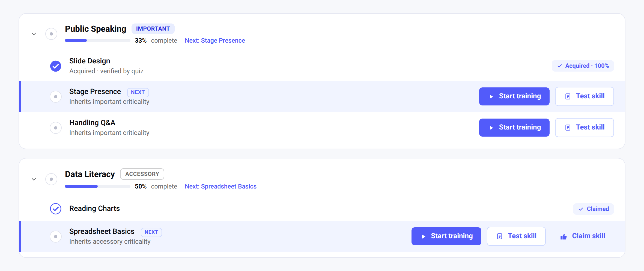Collapse the Public Speaking skill group
Viewport: 644px width, 271px height.
(x=34, y=34)
